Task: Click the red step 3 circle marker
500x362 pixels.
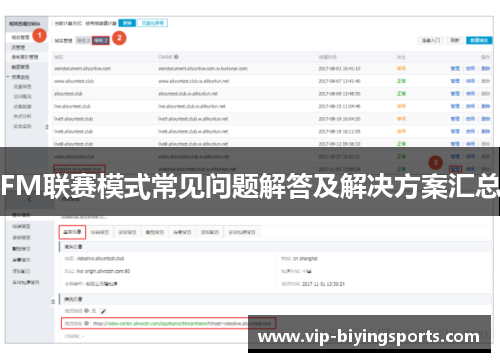Action: [x=435, y=163]
